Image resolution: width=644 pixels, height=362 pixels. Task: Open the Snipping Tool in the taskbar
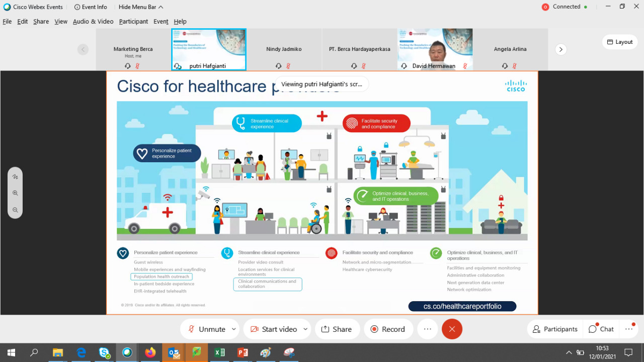(289, 352)
